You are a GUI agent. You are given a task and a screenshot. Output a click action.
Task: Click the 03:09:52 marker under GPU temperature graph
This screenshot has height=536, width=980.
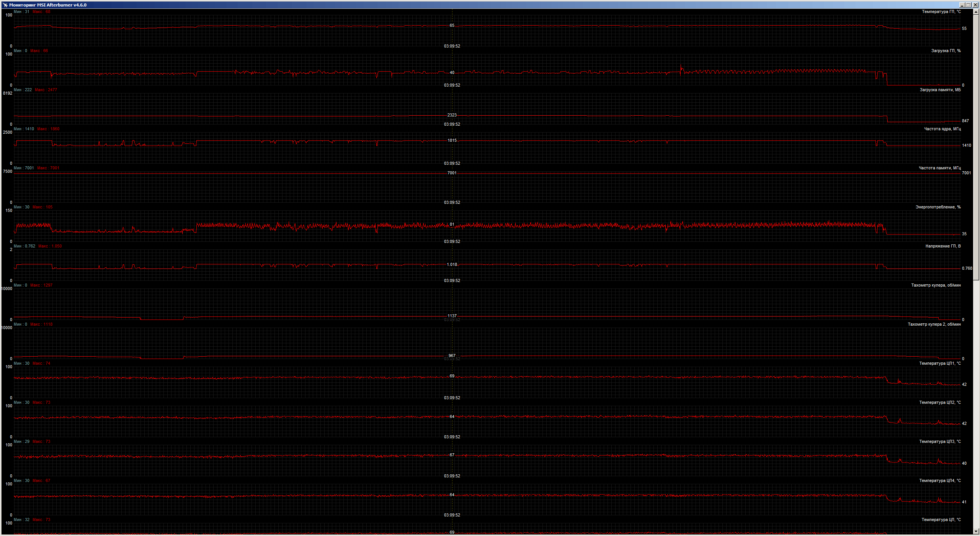452,46
